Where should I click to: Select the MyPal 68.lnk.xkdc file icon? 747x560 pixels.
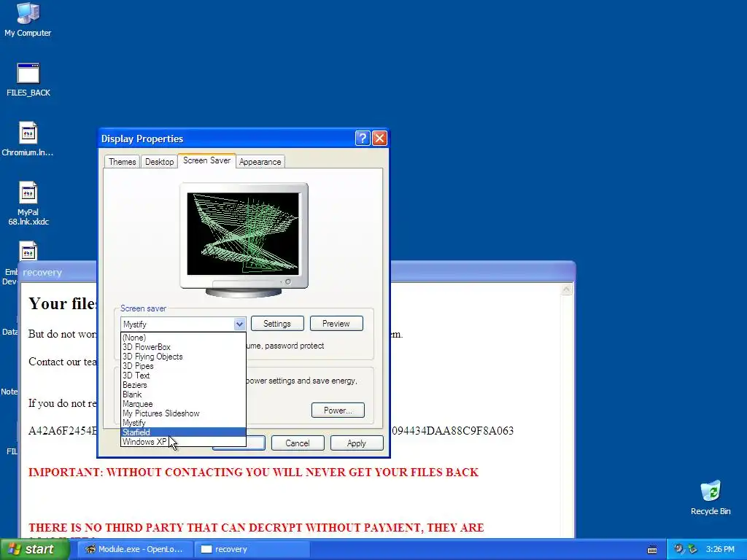pyautogui.click(x=28, y=203)
